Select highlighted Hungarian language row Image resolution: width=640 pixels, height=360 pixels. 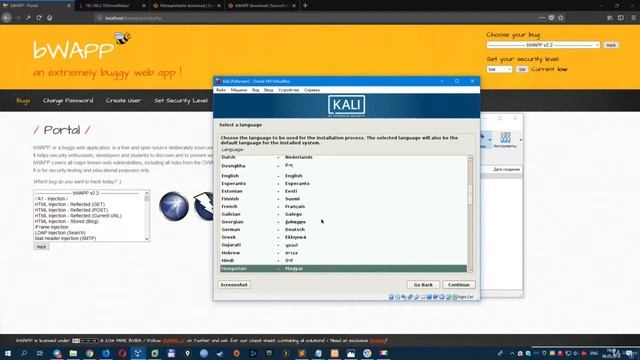pos(343,269)
